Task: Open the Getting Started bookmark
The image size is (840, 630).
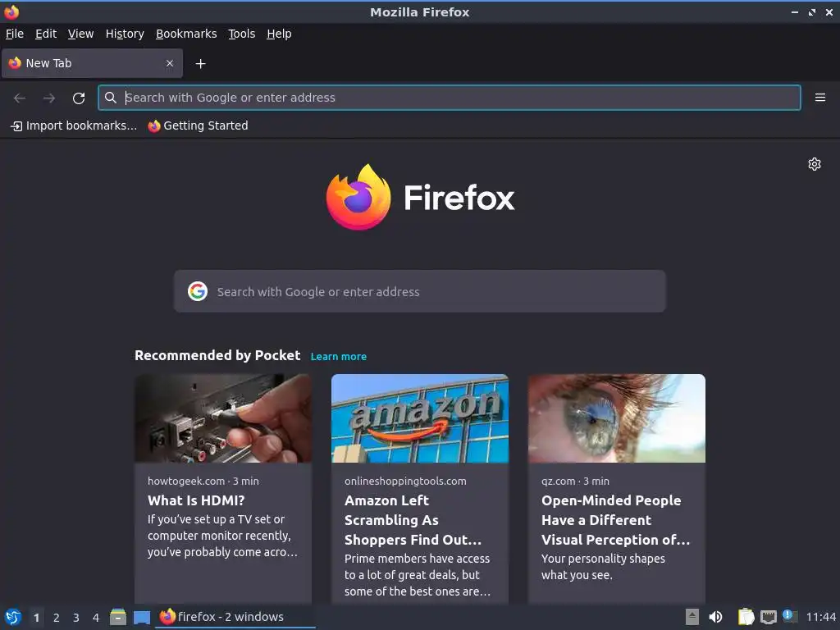Action: pos(199,126)
